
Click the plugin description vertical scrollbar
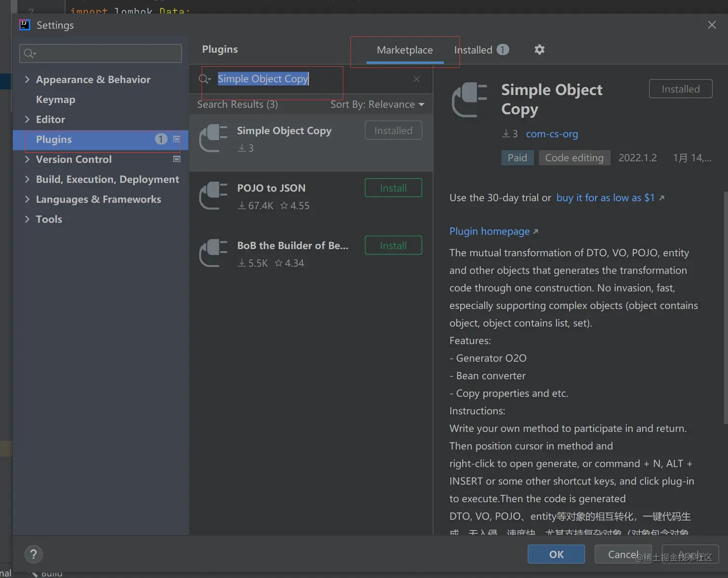[726, 308]
